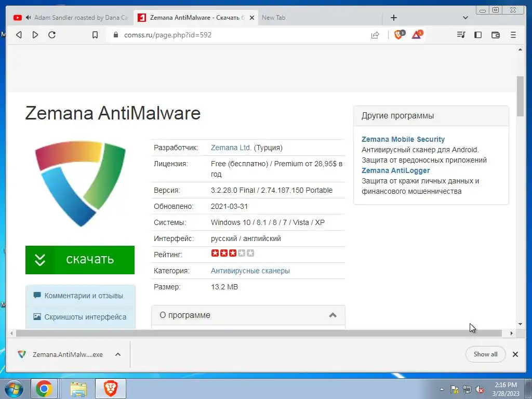532x399 pixels.
Task: Click the page scroll up arrow
Action: pos(520,50)
